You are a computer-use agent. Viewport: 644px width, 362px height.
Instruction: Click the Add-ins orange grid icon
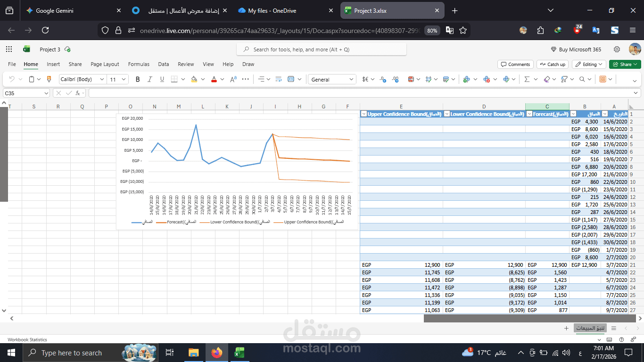click(x=603, y=79)
